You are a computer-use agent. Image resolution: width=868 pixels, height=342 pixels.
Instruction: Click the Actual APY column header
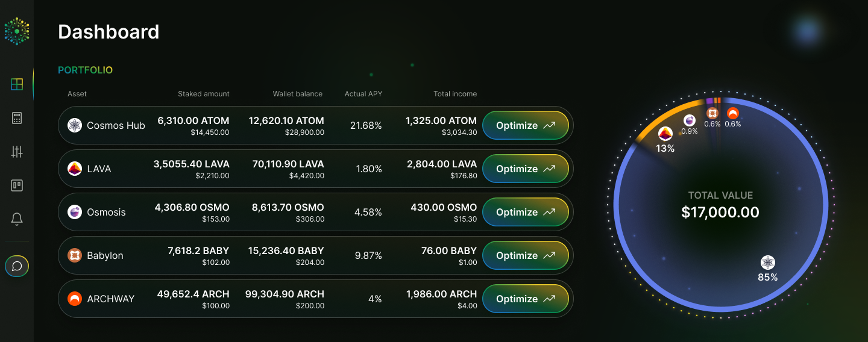click(x=363, y=94)
